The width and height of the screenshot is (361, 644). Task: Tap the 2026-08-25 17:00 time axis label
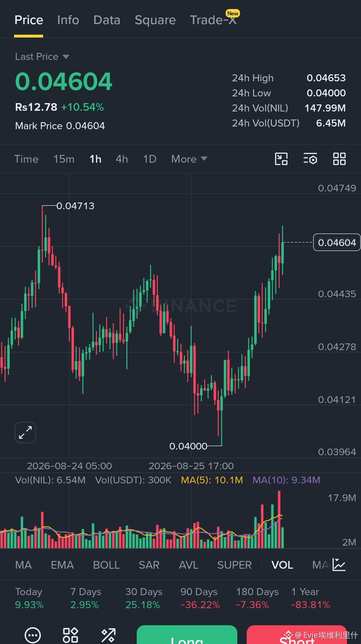click(x=191, y=466)
